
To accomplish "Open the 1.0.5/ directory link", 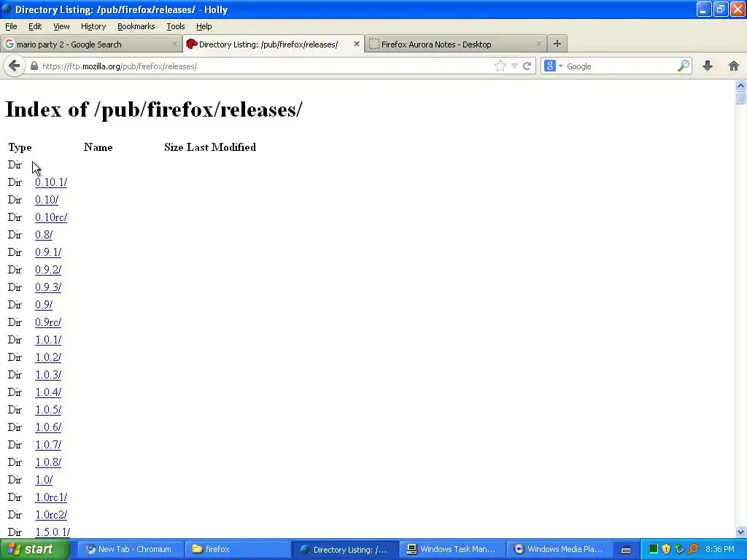I will click(x=48, y=410).
